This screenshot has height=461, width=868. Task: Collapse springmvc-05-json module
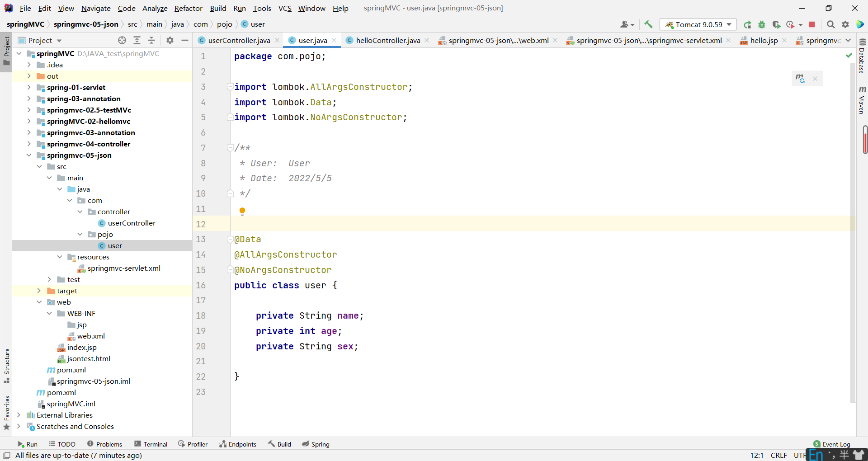tap(29, 155)
